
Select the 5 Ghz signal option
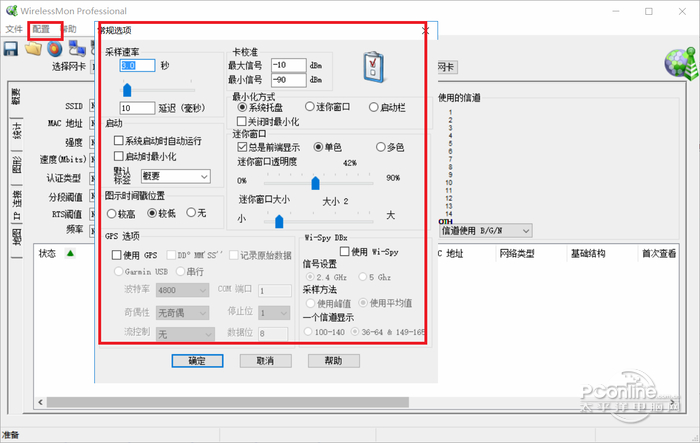(x=362, y=277)
